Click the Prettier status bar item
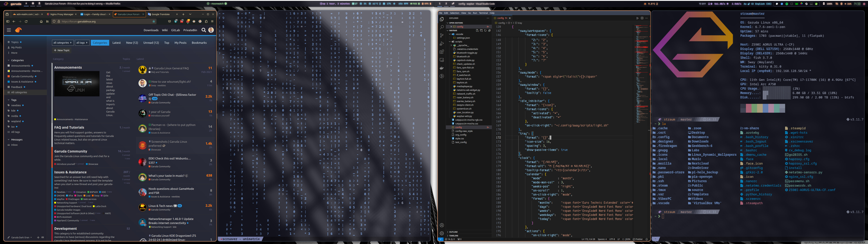868x244 pixels. [637, 239]
